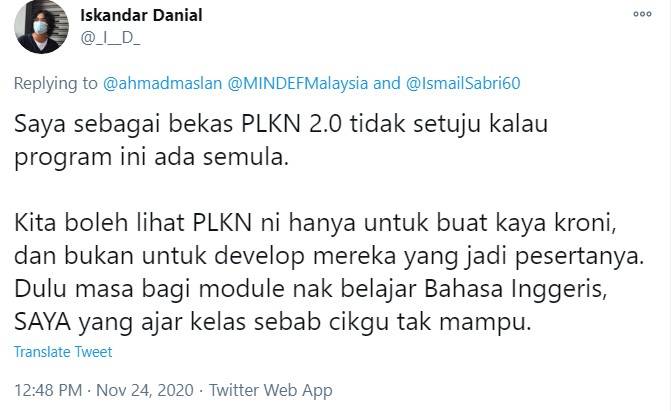This screenshot has width=671, height=411.
Task: Click the Nov 24, 2020 date
Action: 145,390
